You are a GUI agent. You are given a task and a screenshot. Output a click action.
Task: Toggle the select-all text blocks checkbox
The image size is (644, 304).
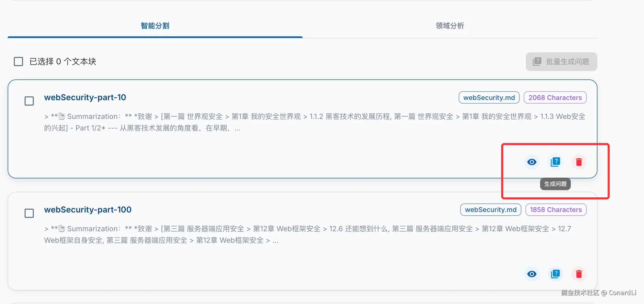[x=18, y=62]
